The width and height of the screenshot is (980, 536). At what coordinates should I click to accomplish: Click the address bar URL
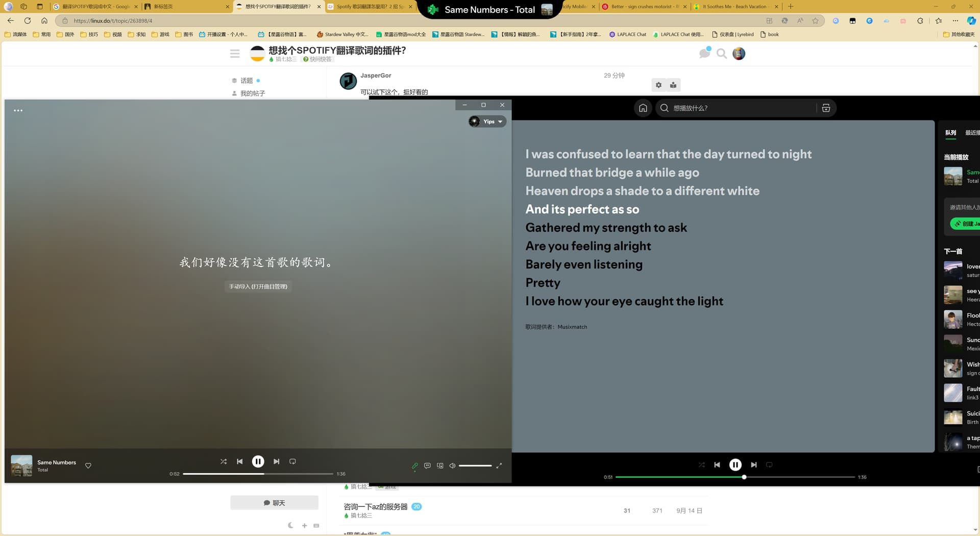click(113, 21)
